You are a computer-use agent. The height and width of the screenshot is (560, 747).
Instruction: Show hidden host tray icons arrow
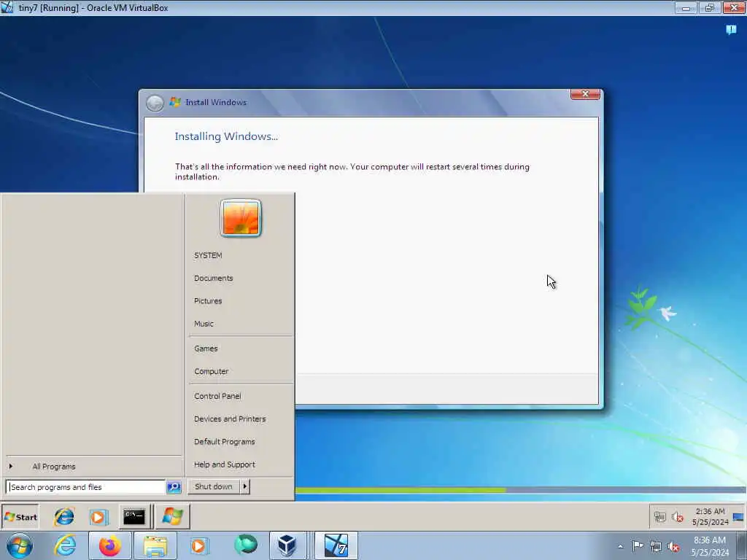click(x=620, y=546)
